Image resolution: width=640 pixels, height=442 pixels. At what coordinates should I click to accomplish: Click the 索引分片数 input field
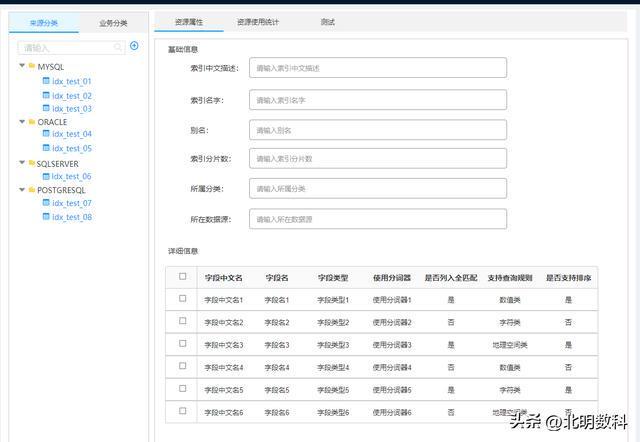[x=378, y=158]
